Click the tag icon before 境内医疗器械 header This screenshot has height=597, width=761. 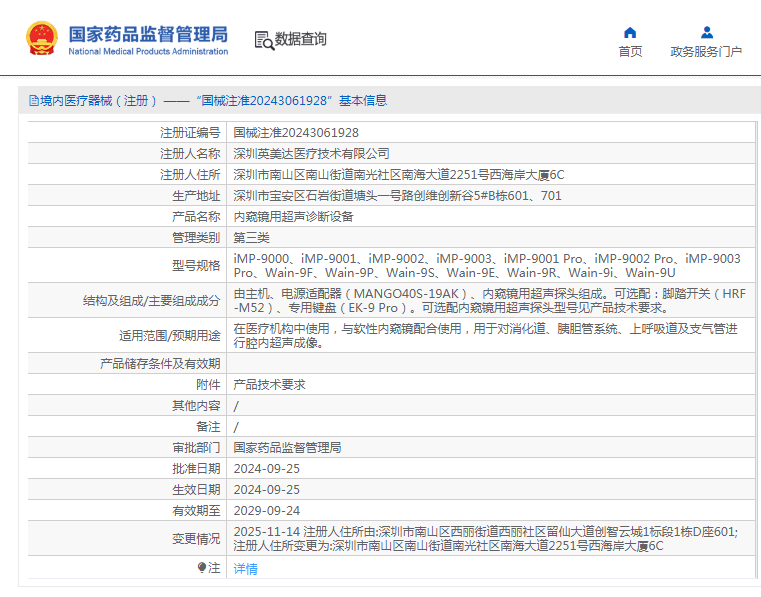tap(33, 101)
